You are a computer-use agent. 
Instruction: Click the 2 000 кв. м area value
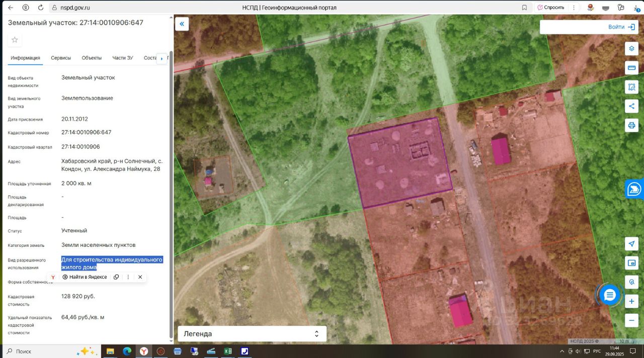point(76,184)
